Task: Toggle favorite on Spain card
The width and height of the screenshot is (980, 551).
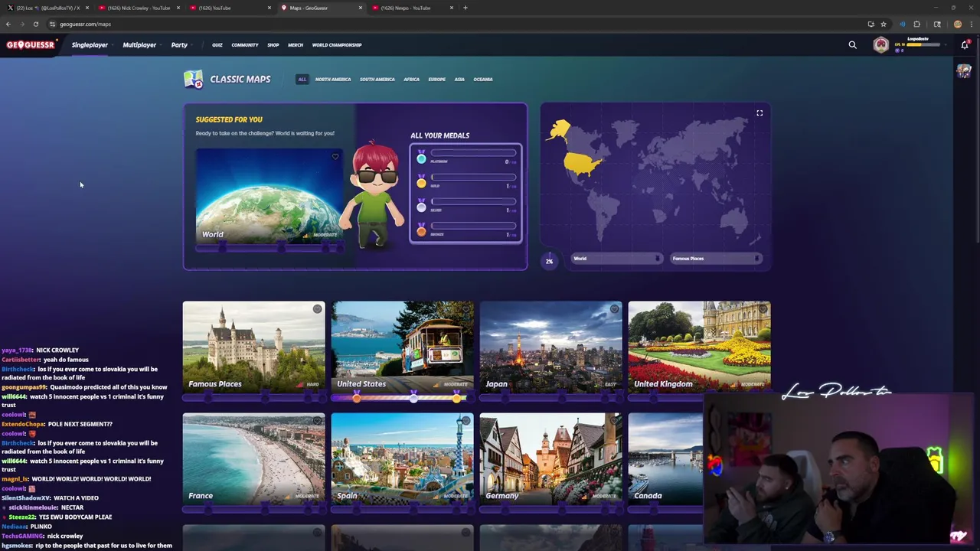Action: tap(465, 421)
